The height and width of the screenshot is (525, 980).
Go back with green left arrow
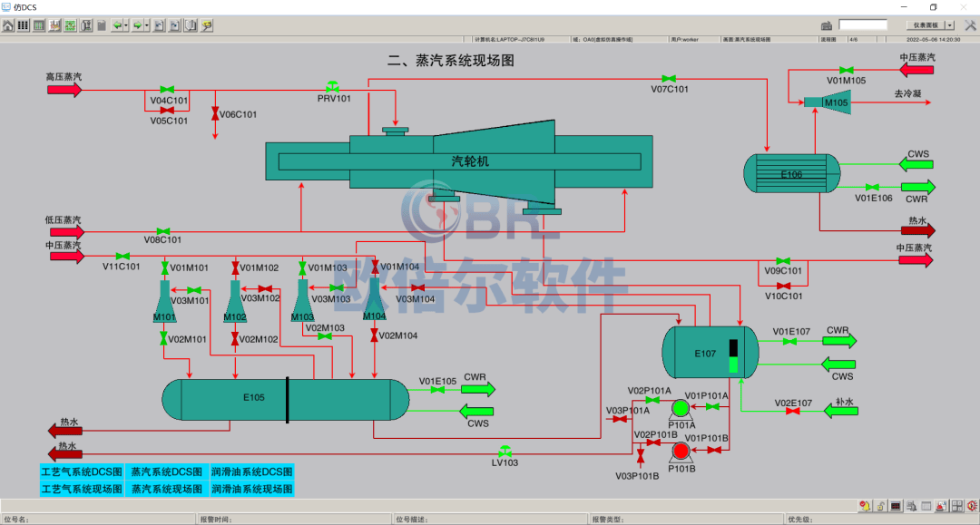117,25
